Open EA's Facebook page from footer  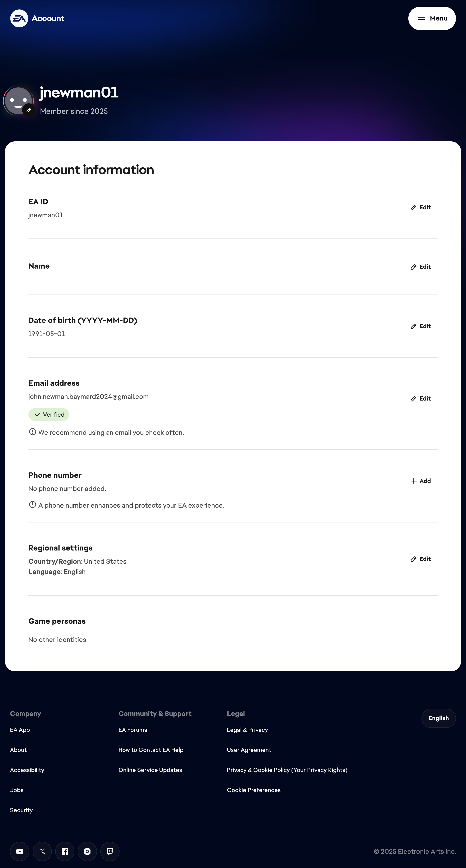click(65, 851)
